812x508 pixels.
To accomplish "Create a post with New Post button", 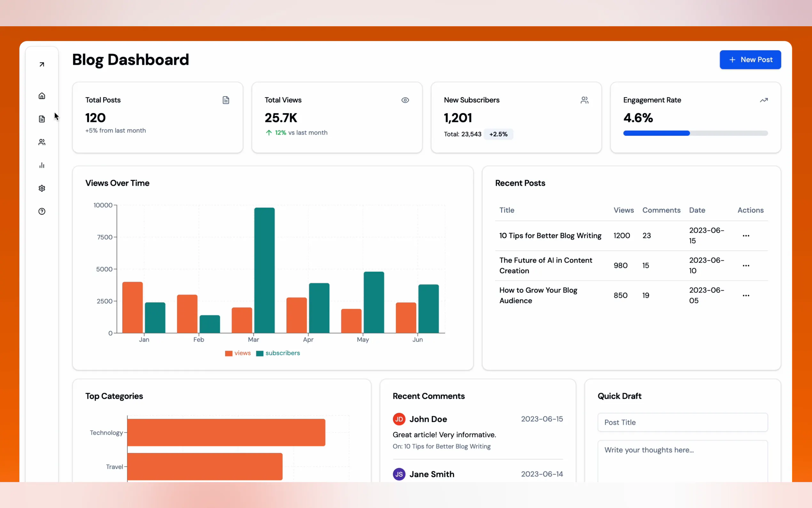I will (750, 60).
